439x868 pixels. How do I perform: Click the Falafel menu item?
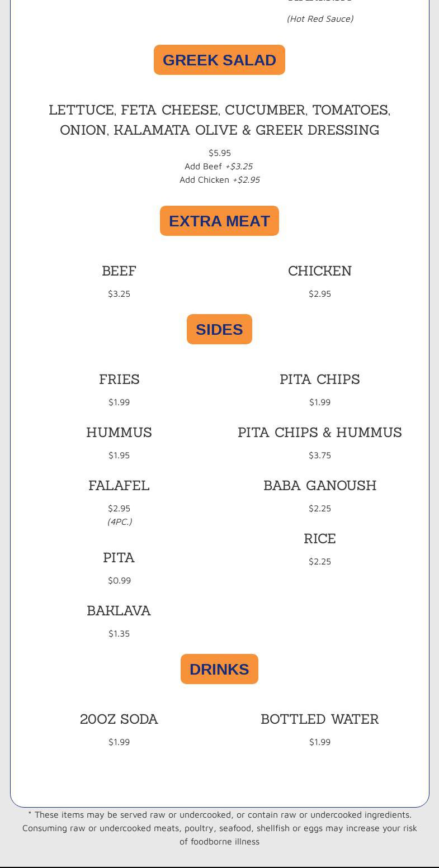pos(119,486)
